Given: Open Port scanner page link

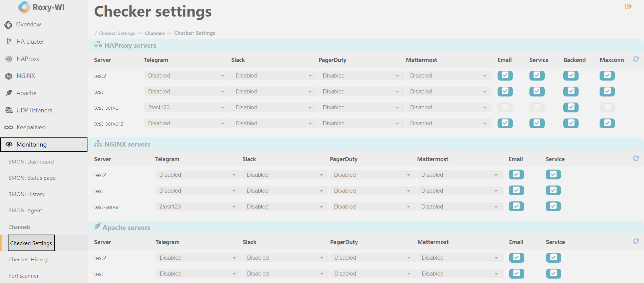Looking at the screenshot, I should pyautogui.click(x=23, y=276).
